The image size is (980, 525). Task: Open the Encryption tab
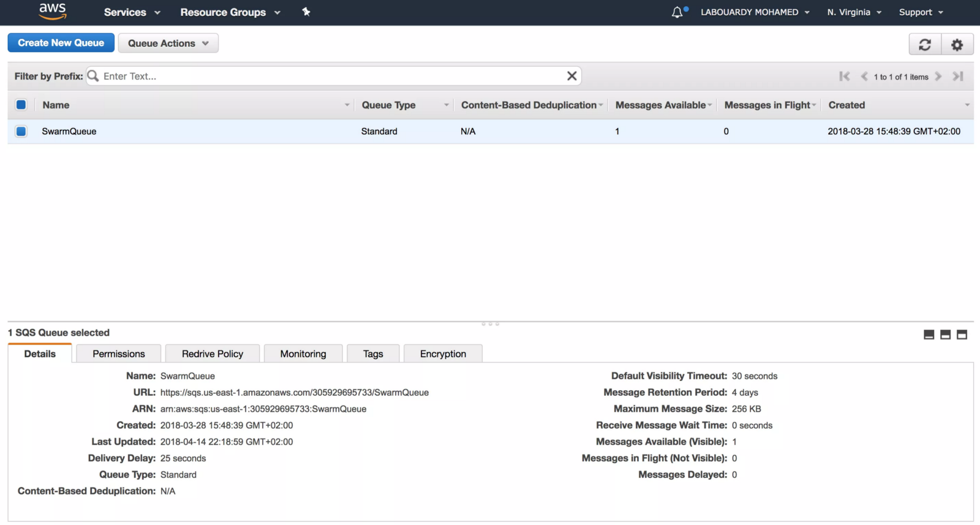tap(443, 353)
